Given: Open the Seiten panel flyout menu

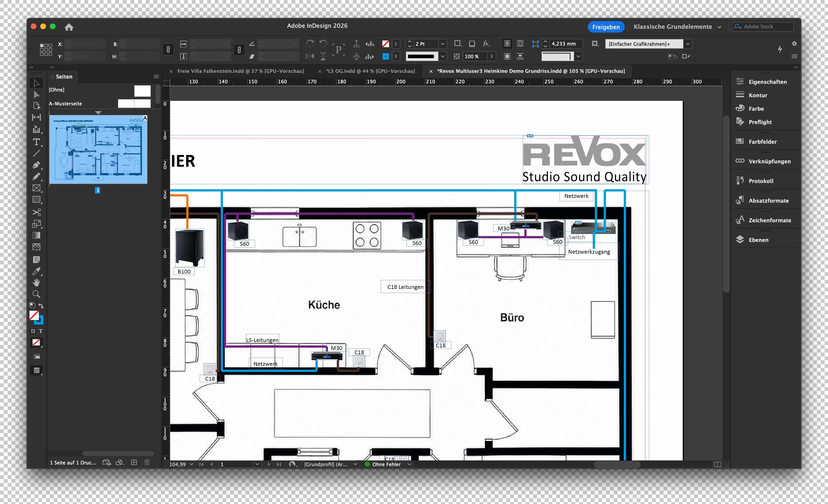Looking at the screenshot, I should pyautogui.click(x=156, y=77).
